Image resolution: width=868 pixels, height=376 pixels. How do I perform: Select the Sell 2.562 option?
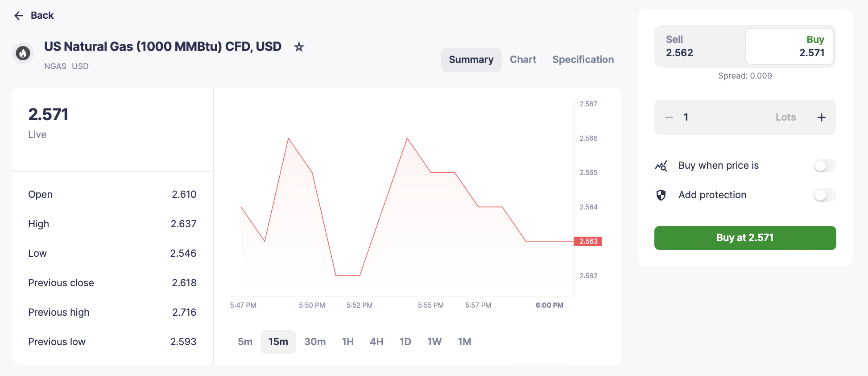pyautogui.click(x=700, y=46)
